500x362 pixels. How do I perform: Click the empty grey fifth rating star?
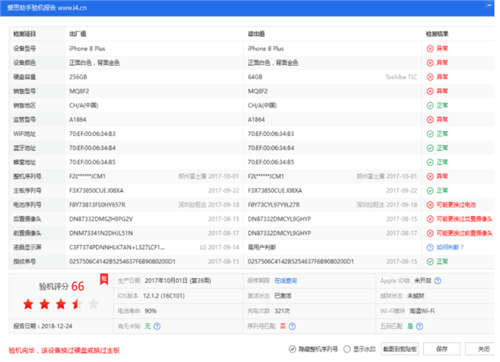(x=94, y=304)
